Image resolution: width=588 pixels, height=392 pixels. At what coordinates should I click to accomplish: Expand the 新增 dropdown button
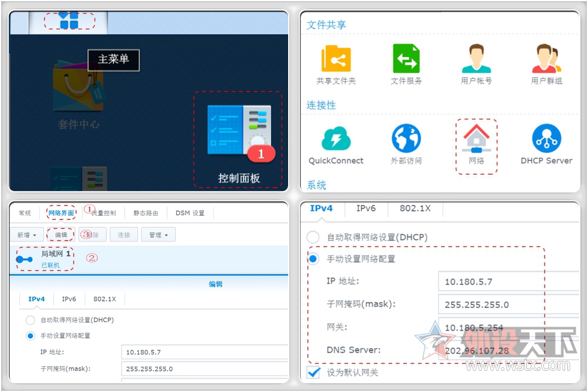click(26, 235)
